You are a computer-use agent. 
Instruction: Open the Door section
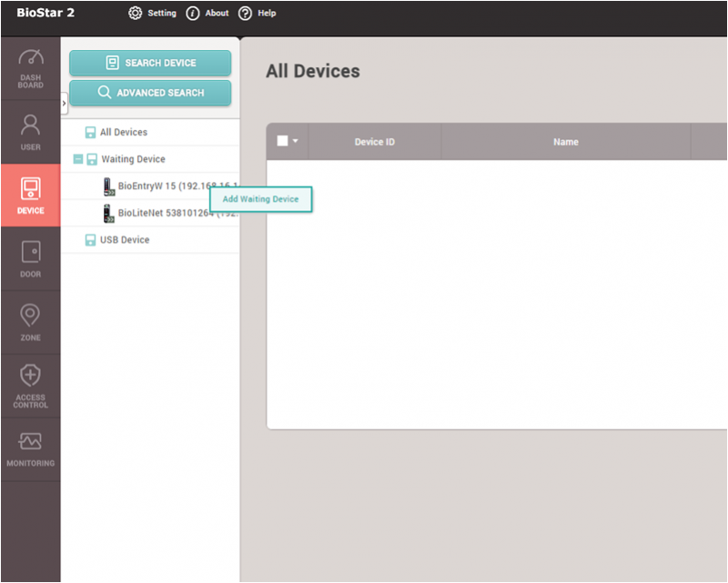pyautogui.click(x=30, y=259)
